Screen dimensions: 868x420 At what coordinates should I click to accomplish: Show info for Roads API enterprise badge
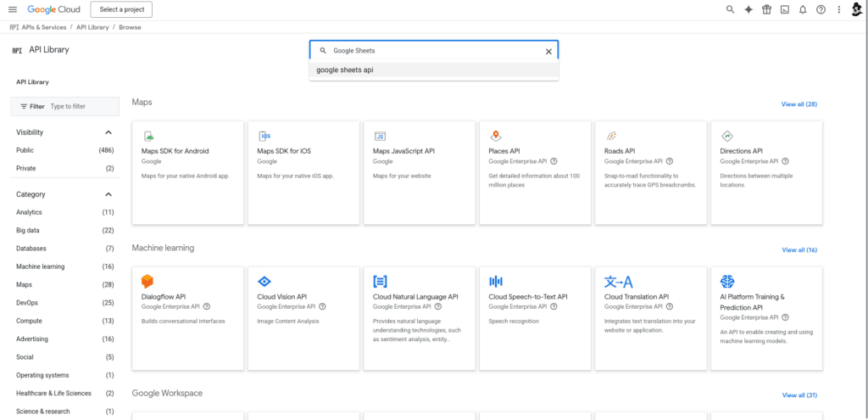coord(670,161)
